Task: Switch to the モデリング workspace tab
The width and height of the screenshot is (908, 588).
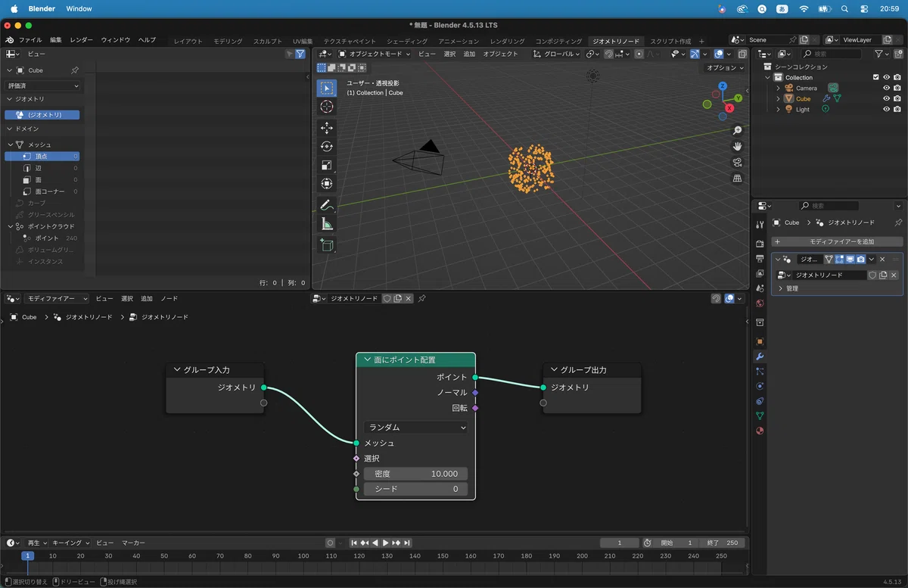Action: (228, 41)
